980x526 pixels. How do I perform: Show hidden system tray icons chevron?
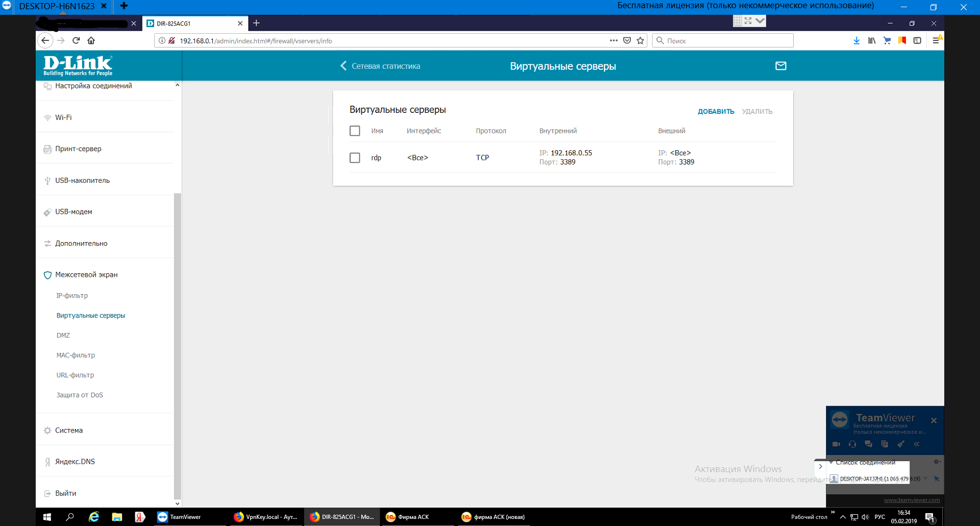[x=843, y=517]
